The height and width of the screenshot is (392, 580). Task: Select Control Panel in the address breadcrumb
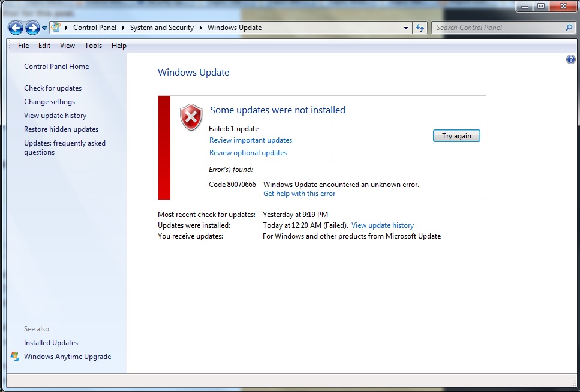coord(95,28)
